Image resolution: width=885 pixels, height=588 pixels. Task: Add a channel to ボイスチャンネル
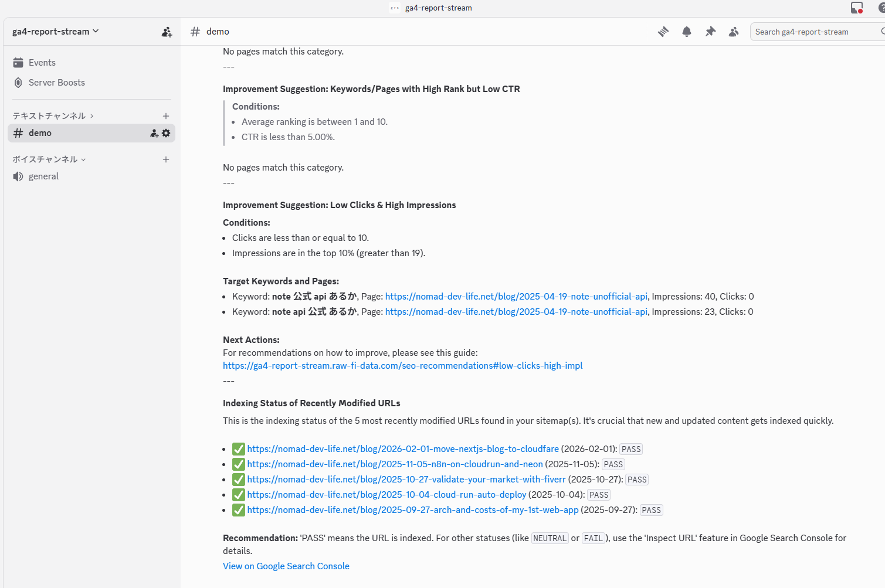point(166,159)
